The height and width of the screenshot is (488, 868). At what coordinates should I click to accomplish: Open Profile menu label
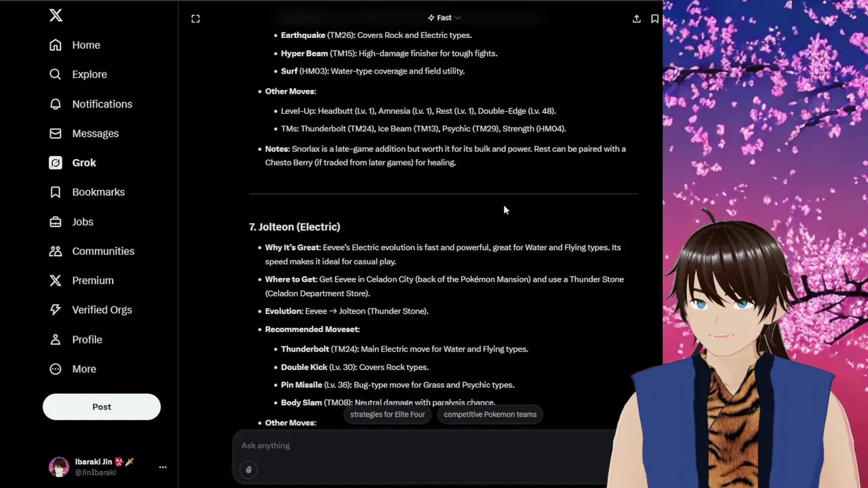point(87,340)
